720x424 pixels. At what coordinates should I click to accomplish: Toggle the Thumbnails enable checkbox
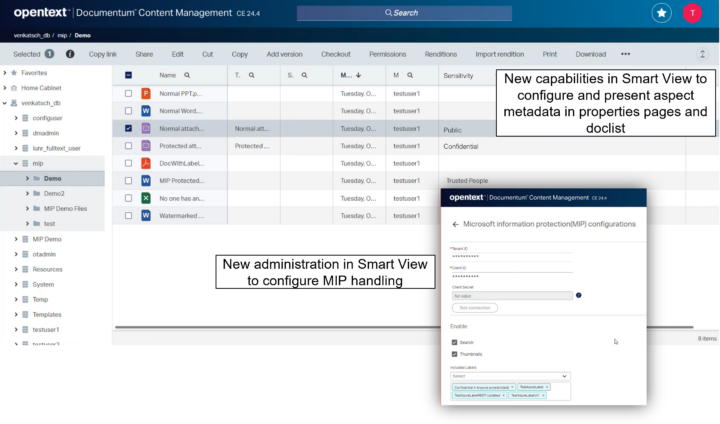click(x=454, y=354)
